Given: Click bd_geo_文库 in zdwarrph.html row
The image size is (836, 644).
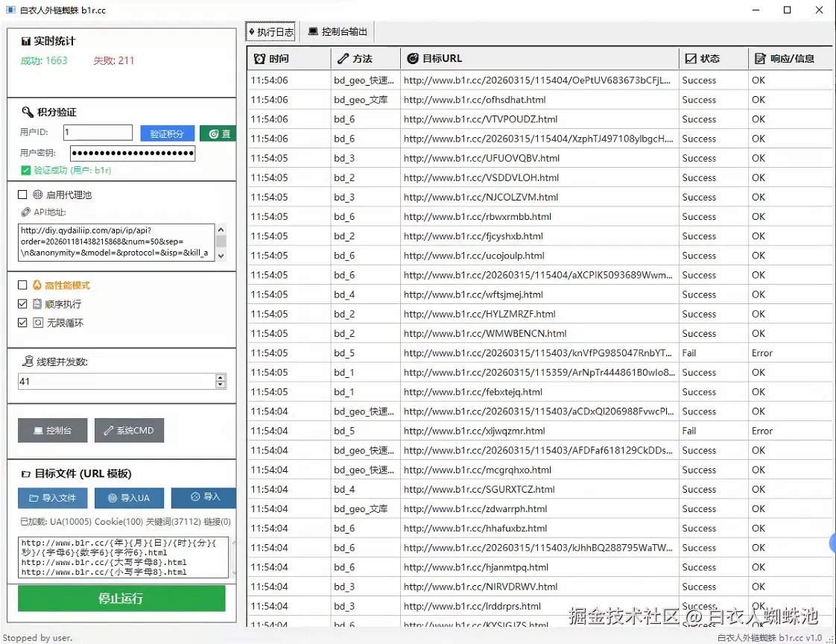Looking at the screenshot, I should pyautogui.click(x=365, y=508).
